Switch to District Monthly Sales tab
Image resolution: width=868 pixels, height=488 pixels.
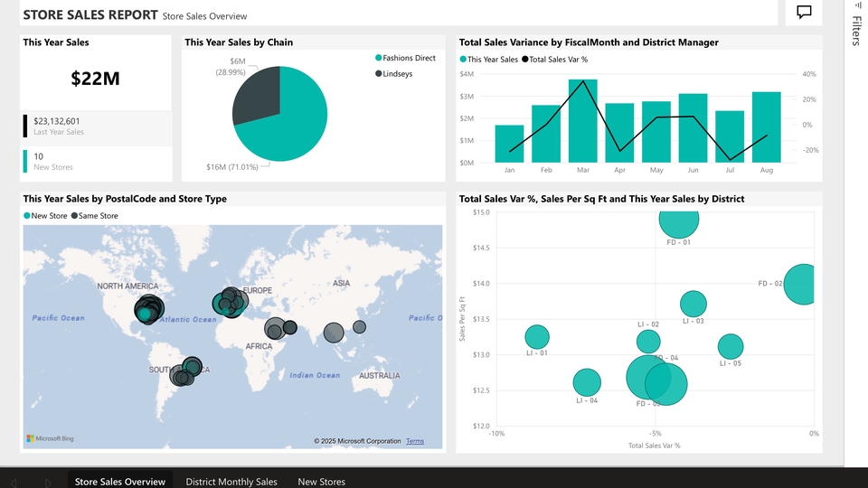pos(231,482)
